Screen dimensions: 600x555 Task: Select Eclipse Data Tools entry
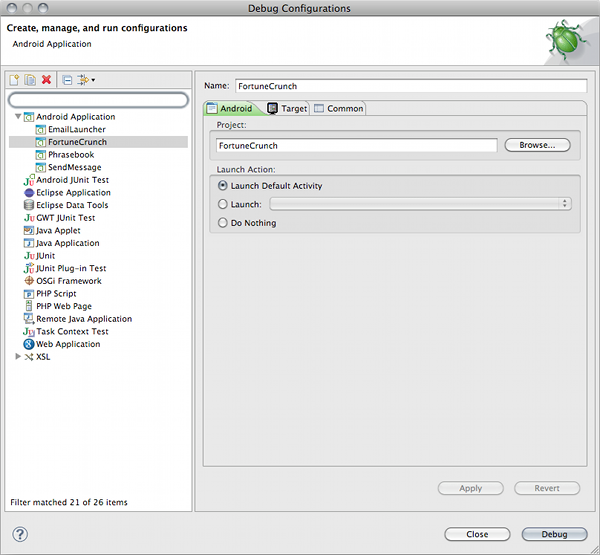(72, 205)
